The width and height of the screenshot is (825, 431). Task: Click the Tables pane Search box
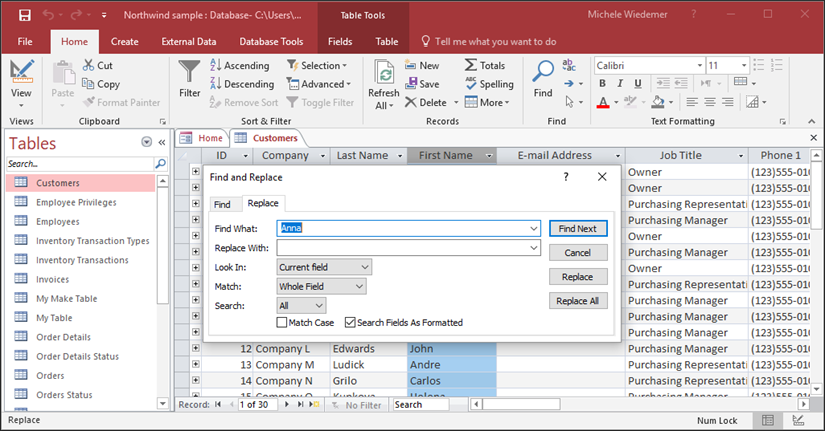[80, 164]
